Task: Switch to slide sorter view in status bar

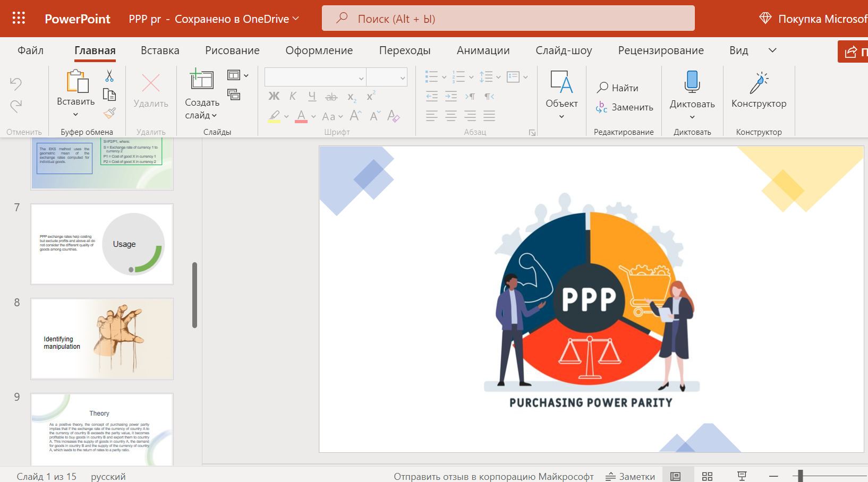Action: click(707, 476)
